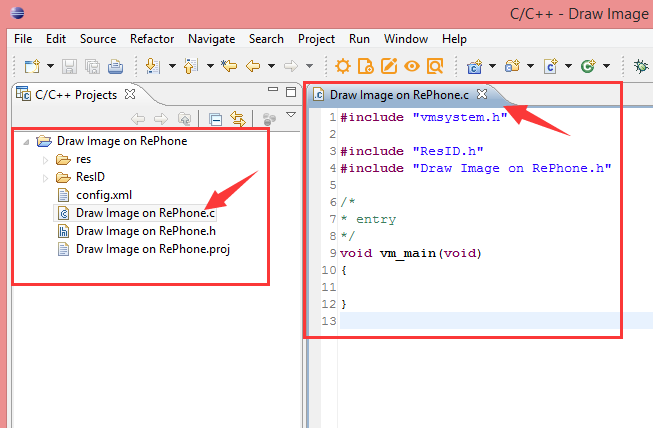Toggle Link with Editor in Projects view

(x=238, y=119)
